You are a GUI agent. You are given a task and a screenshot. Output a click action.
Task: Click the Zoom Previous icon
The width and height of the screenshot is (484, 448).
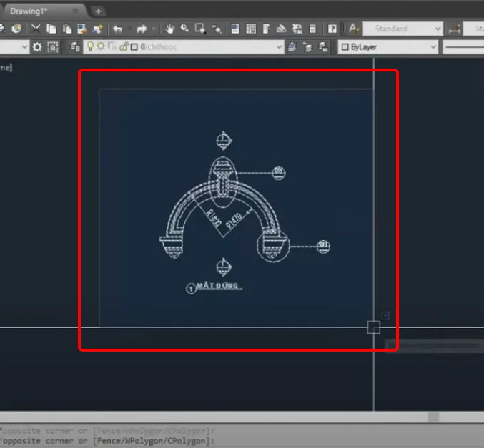coord(217,29)
